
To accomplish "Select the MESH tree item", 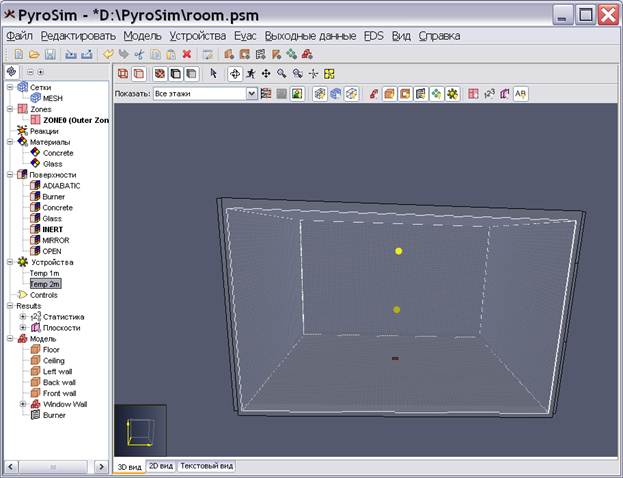I will [x=52, y=98].
